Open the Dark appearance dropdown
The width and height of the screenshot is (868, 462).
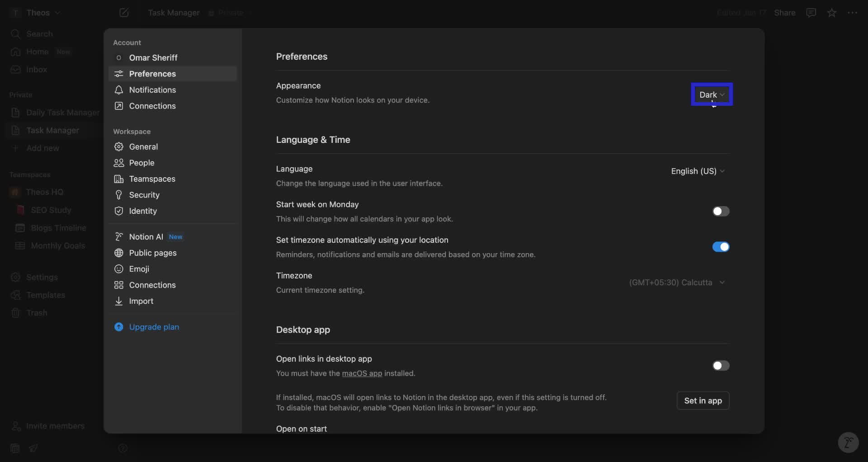point(711,94)
